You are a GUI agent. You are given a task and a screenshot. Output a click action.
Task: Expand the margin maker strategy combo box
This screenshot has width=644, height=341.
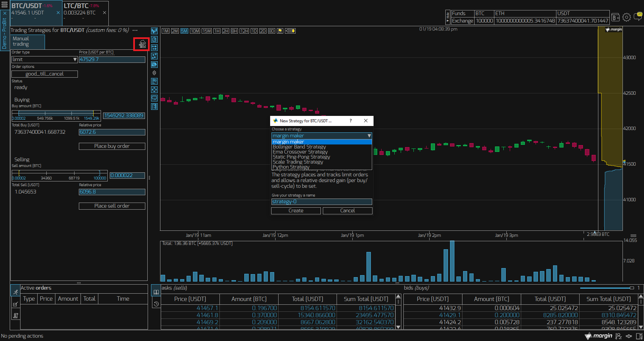coord(321,136)
